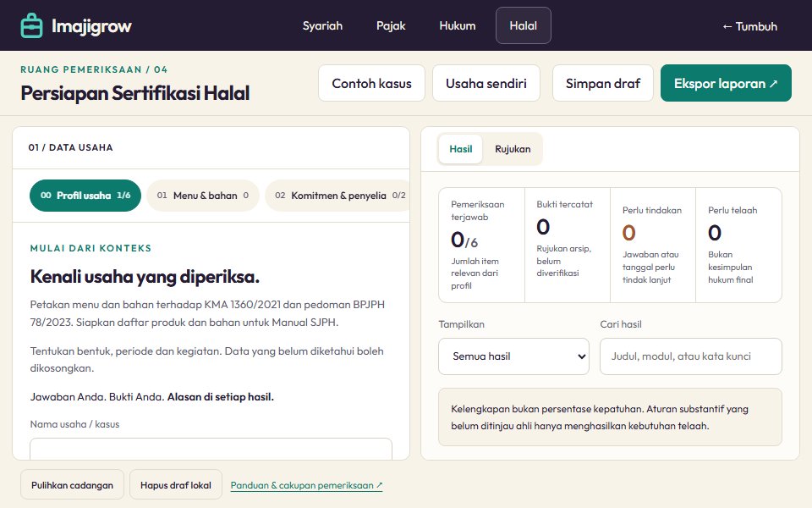812x508 pixels.
Task: Open the Komitmen & penyelia step
Action: pyautogui.click(x=337, y=196)
